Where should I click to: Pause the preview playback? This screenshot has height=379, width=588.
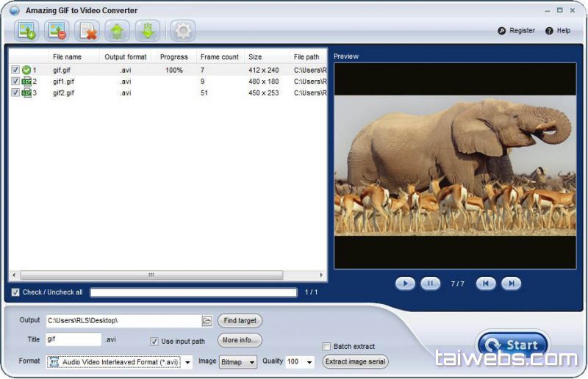[x=430, y=284]
